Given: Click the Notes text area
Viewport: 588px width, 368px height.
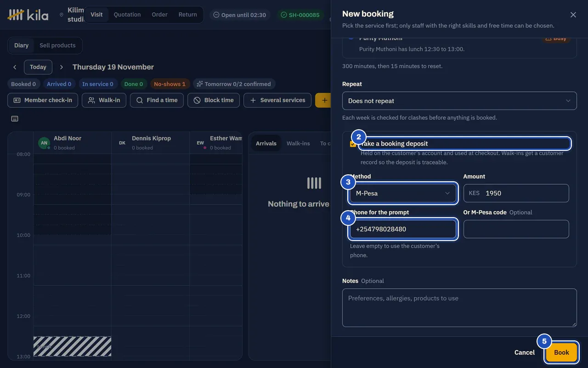Looking at the screenshot, I should (x=459, y=308).
